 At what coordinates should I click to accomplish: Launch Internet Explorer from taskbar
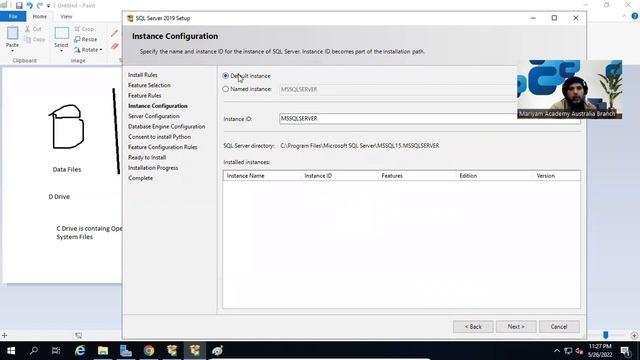(80, 351)
